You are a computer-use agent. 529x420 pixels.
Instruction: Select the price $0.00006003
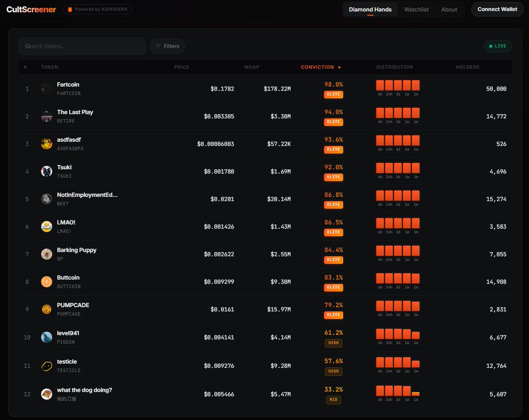[x=216, y=144]
